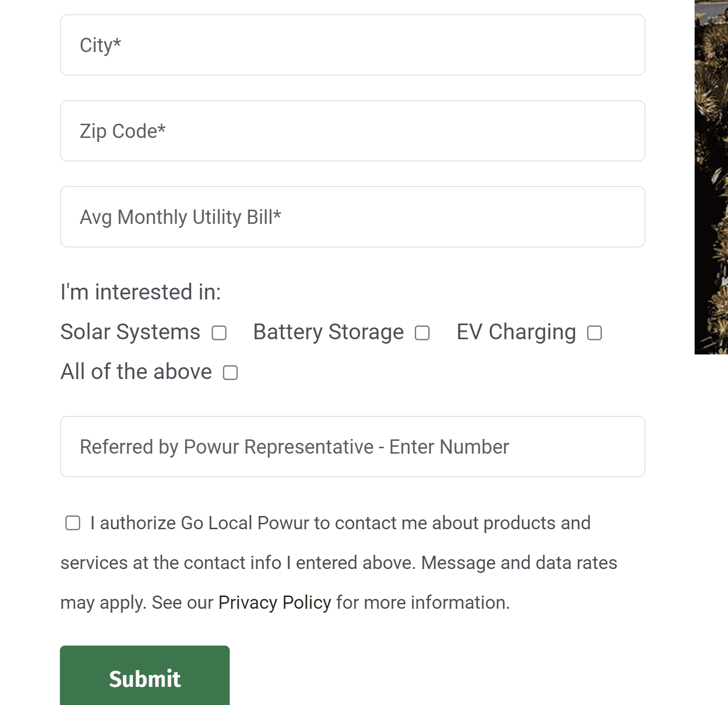Toggle the All of the above checkbox

[230, 373]
